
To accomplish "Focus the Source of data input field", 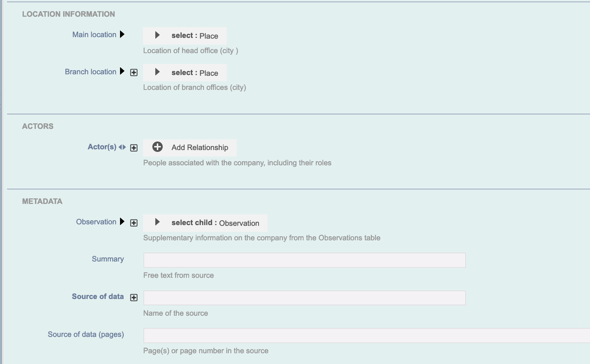I will (x=304, y=298).
